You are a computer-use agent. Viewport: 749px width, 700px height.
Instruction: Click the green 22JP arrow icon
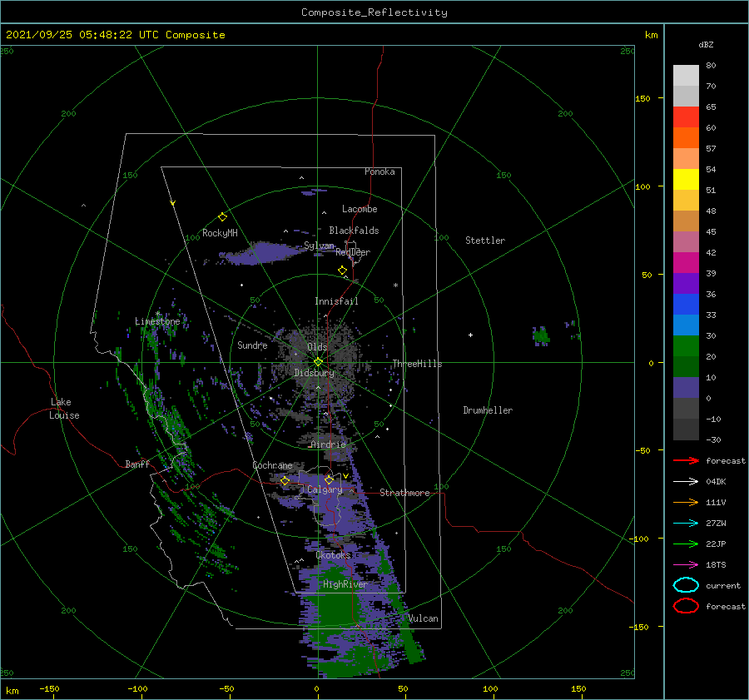click(686, 544)
